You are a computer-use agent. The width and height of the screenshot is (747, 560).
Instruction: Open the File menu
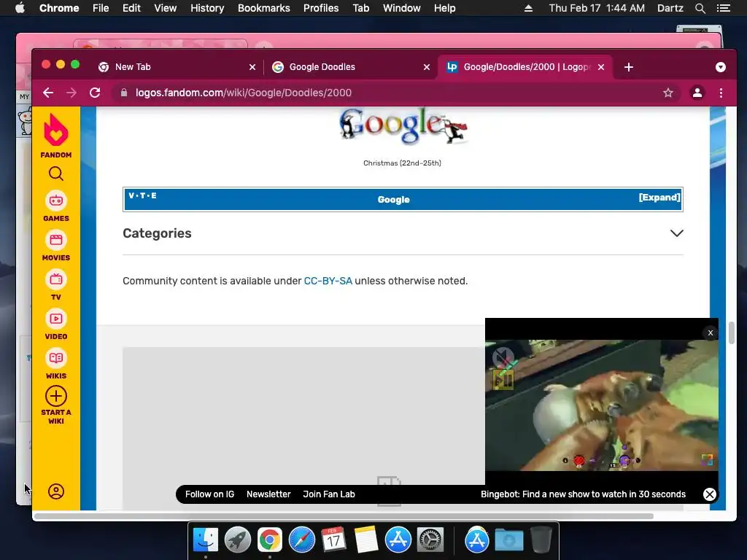point(101,8)
